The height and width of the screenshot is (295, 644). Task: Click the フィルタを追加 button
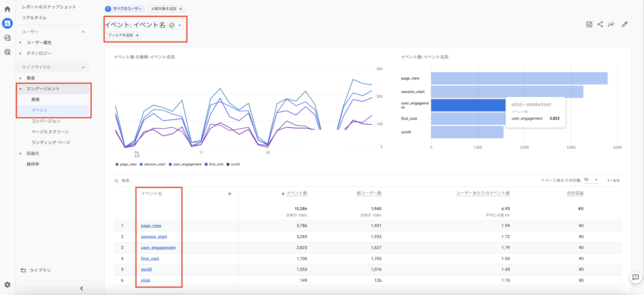pyautogui.click(x=123, y=35)
